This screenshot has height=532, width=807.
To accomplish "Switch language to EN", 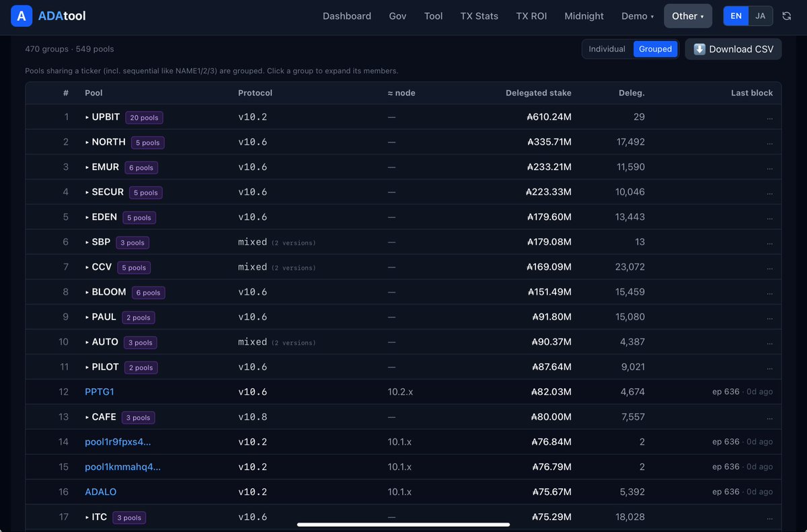I will (736, 15).
